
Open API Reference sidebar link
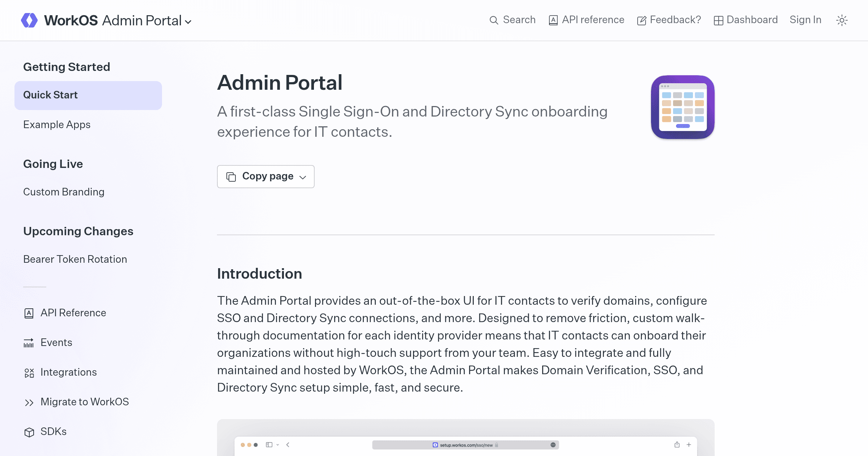click(x=73, y=313)
